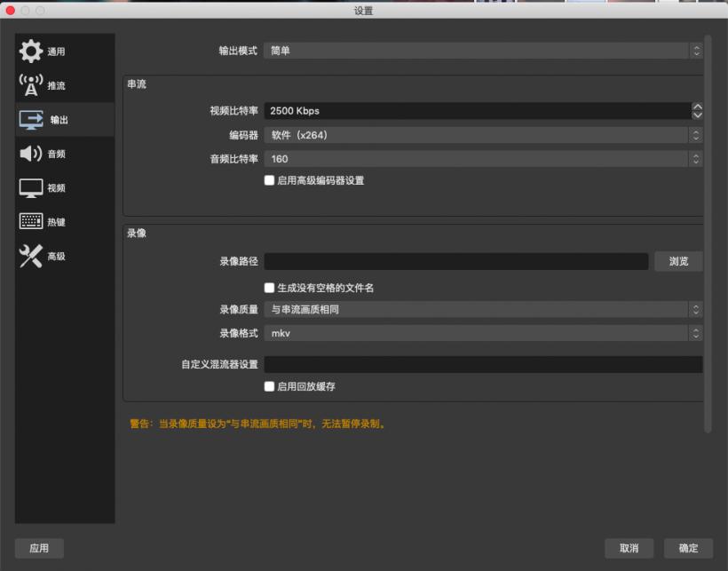Check 生成没有空格的文件名
This screenshot has height=571, width=728.
(269, 287)
